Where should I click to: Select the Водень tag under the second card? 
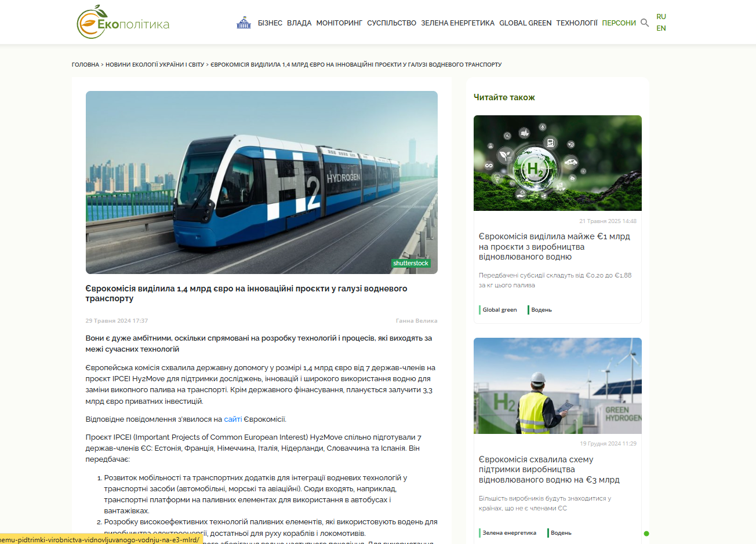tap(561, 533)
